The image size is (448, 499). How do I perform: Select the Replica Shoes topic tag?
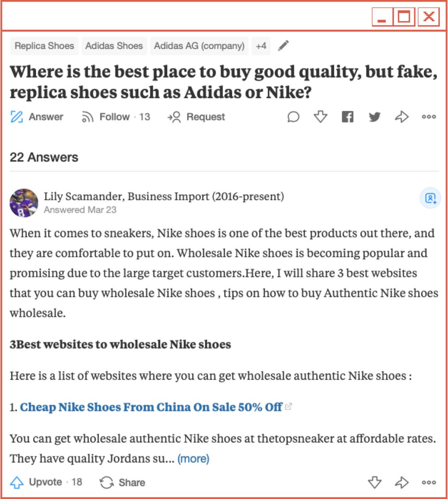coord(44,46)
